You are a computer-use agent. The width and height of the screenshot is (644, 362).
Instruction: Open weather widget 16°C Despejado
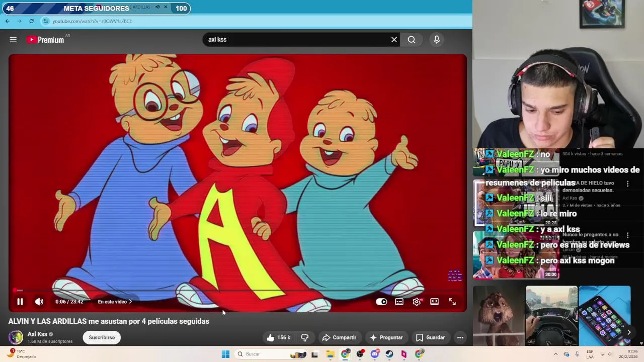coord(21,354)
